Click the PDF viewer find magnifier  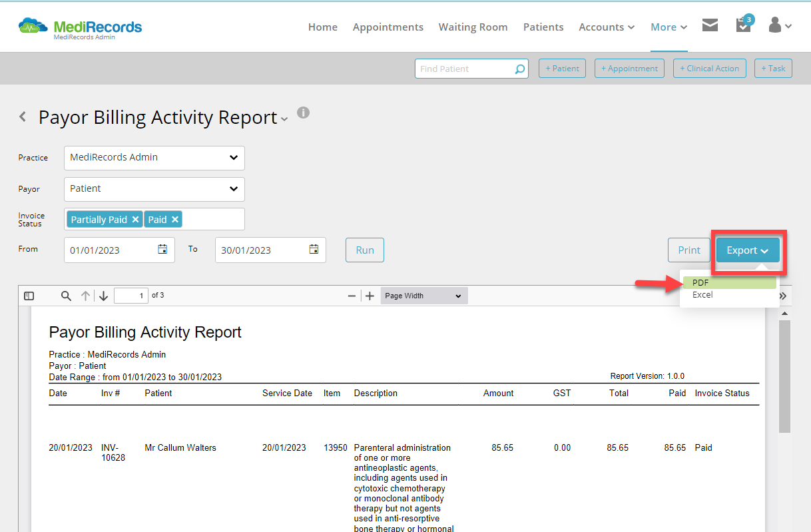[x=66, y=296]
